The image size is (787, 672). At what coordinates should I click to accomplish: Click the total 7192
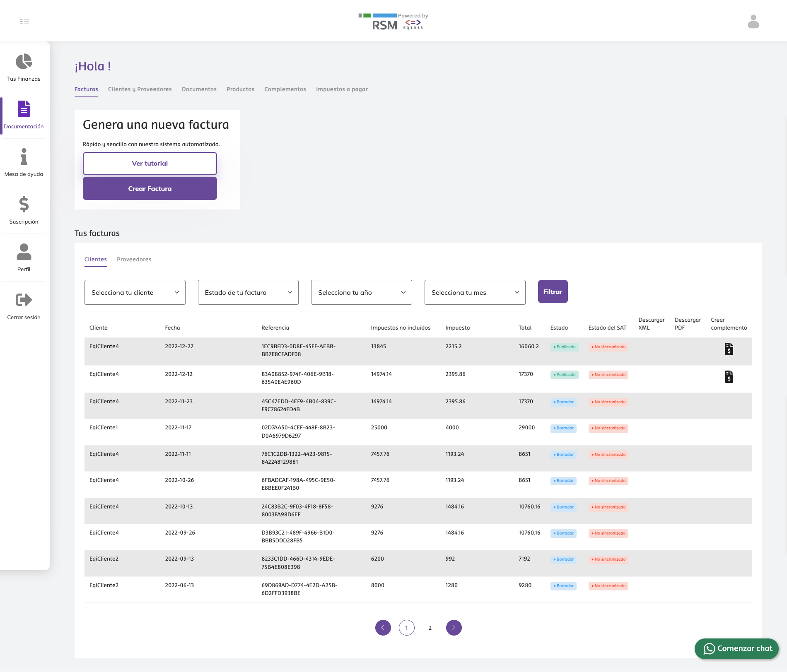coord(524,559)
